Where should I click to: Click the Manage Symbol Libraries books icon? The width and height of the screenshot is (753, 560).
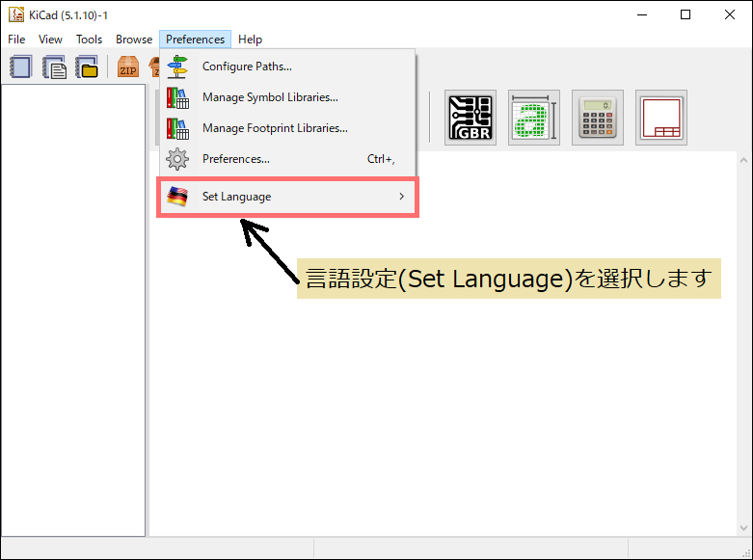tap(177, 97)
